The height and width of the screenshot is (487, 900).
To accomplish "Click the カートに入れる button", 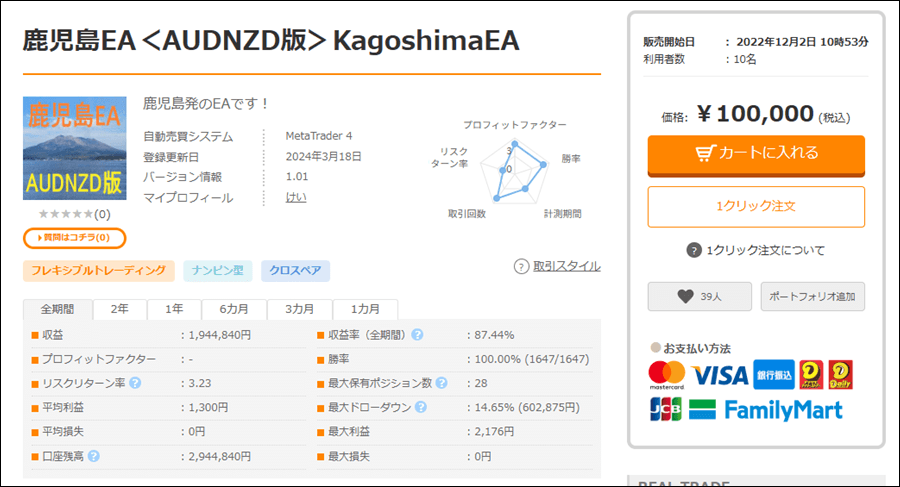I will click(756, 155).
